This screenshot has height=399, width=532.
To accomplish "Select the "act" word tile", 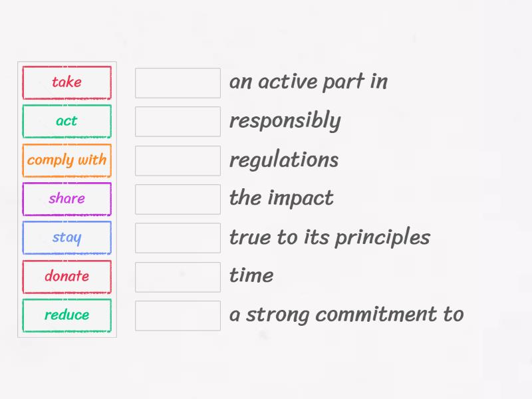I will click(x=66, y=121).
